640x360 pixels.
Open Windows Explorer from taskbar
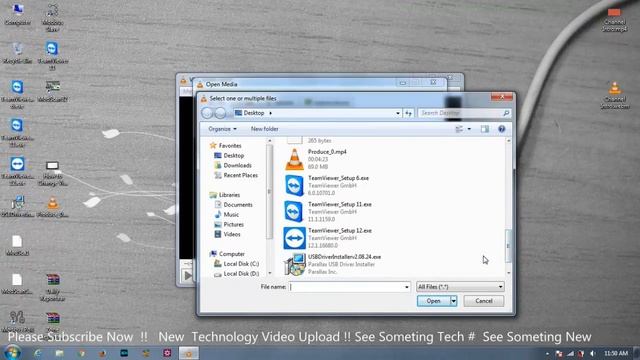(60, 353)
